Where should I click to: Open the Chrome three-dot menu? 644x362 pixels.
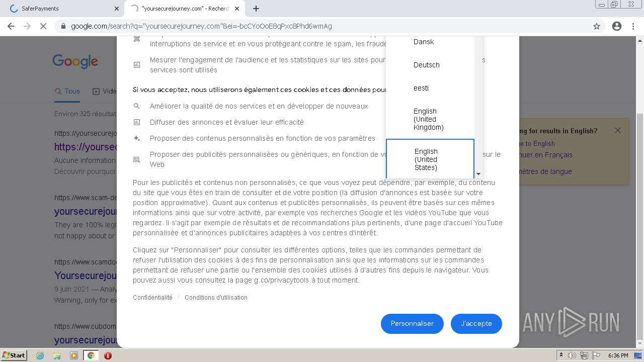pyautogui.click(x=633, y=26)
